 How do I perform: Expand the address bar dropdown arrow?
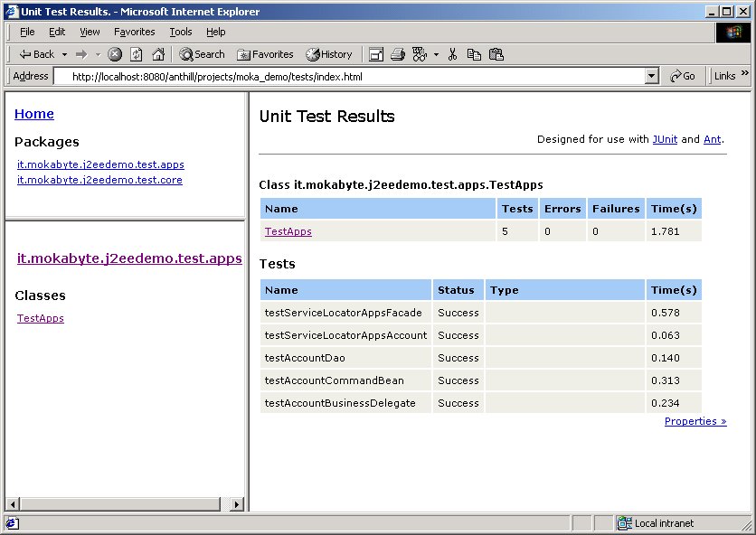coord(652,76)
